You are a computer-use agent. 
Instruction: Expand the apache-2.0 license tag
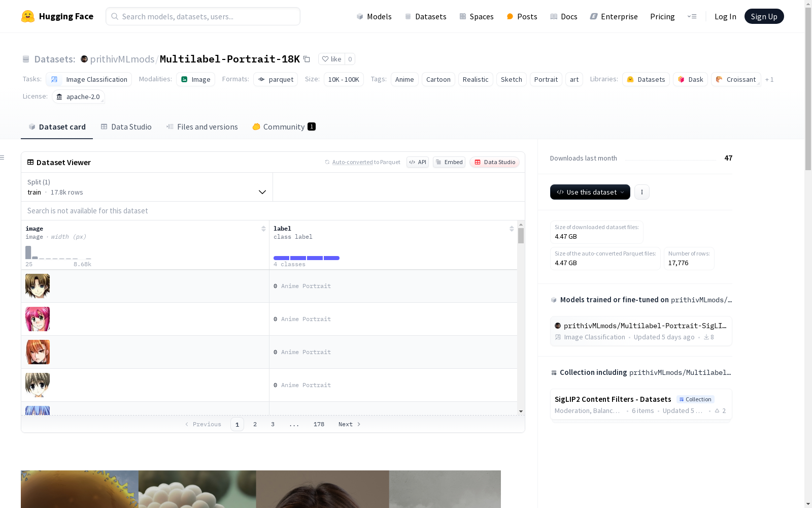click(x=78, y=97)
